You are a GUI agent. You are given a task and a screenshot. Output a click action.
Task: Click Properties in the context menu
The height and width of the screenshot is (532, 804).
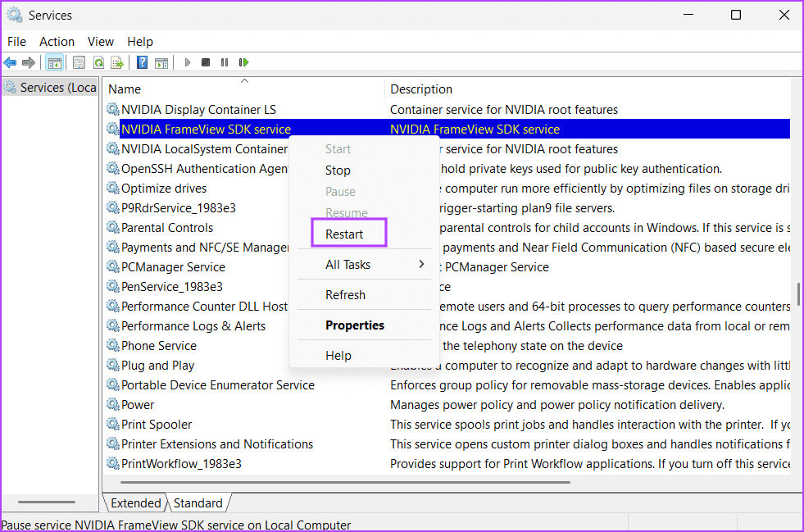(354, 325)
